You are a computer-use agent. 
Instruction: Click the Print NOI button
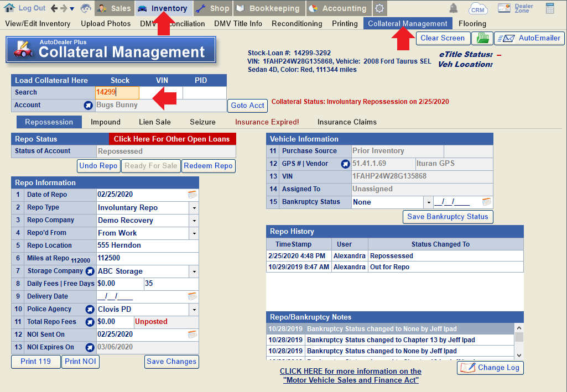point(80,362)
